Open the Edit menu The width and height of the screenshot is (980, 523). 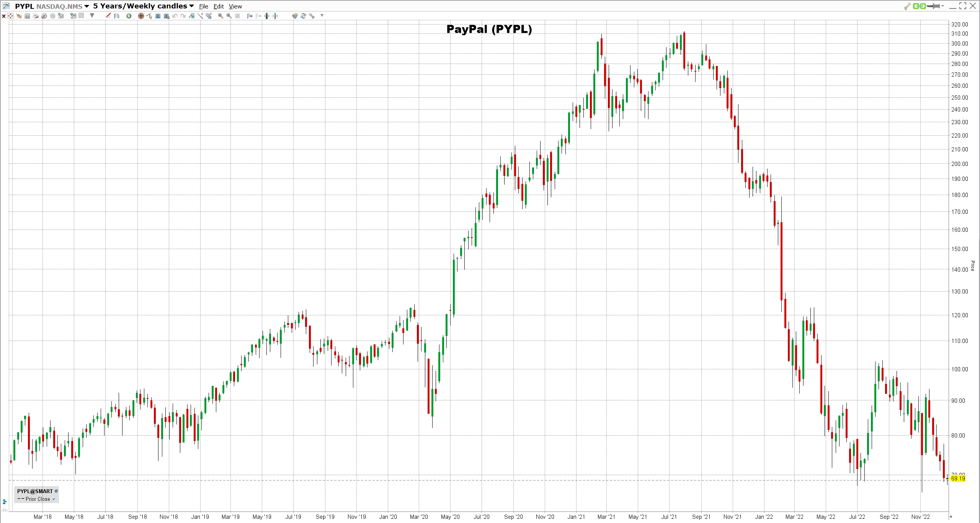point(219,6)
